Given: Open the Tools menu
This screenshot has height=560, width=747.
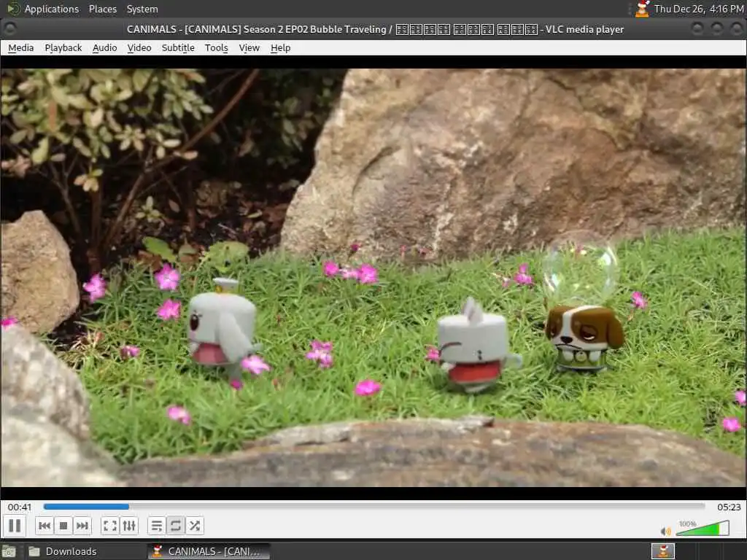Looking at the screenshot, I should (x=216, y=47).
